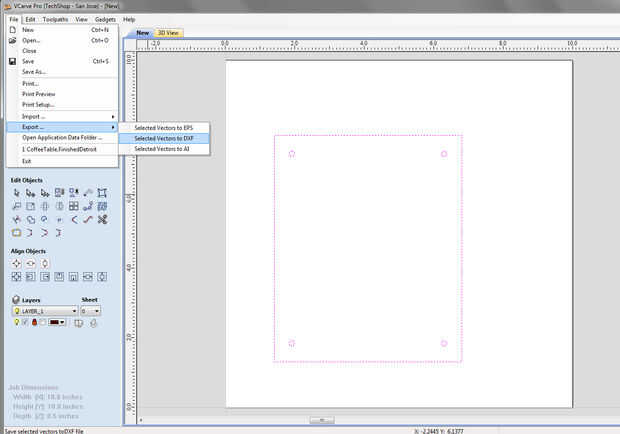Expand the layer color dropdown arrow
620x434 pixels.
click(62, 323)
